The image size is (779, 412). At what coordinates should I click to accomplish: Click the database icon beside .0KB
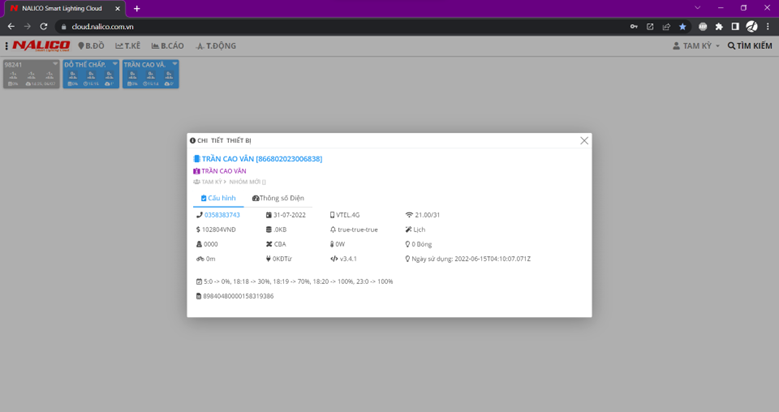269,230
